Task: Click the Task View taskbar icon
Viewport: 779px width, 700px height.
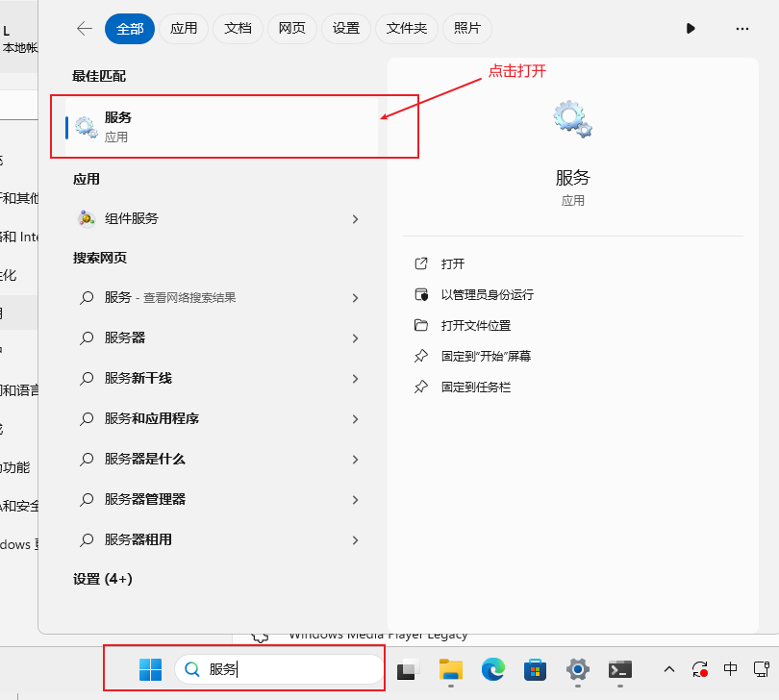Action: [x=409, y=669]
